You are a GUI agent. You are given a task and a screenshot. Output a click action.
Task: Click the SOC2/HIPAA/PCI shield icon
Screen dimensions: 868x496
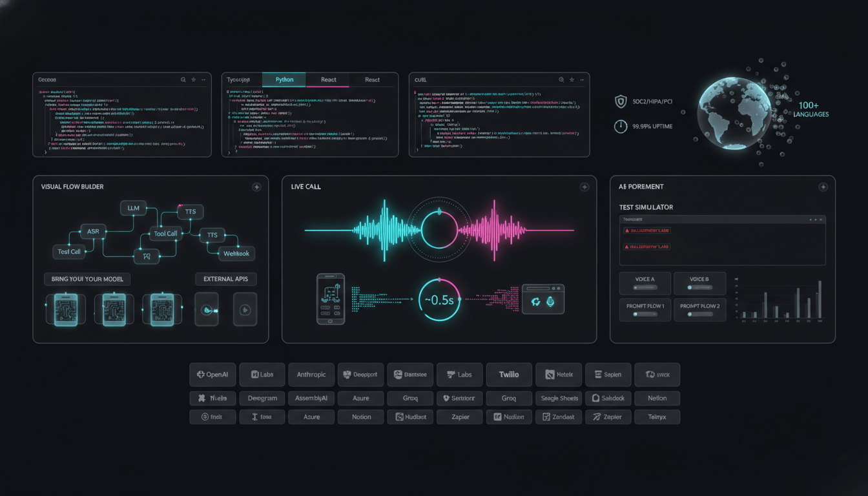[621, 101]
